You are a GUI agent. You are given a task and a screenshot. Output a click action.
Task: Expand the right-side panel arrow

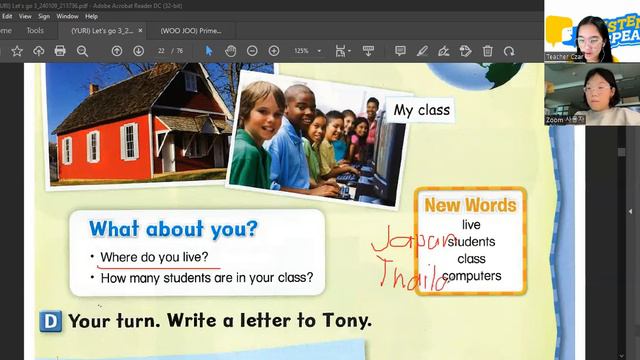[x=631, y=211]
